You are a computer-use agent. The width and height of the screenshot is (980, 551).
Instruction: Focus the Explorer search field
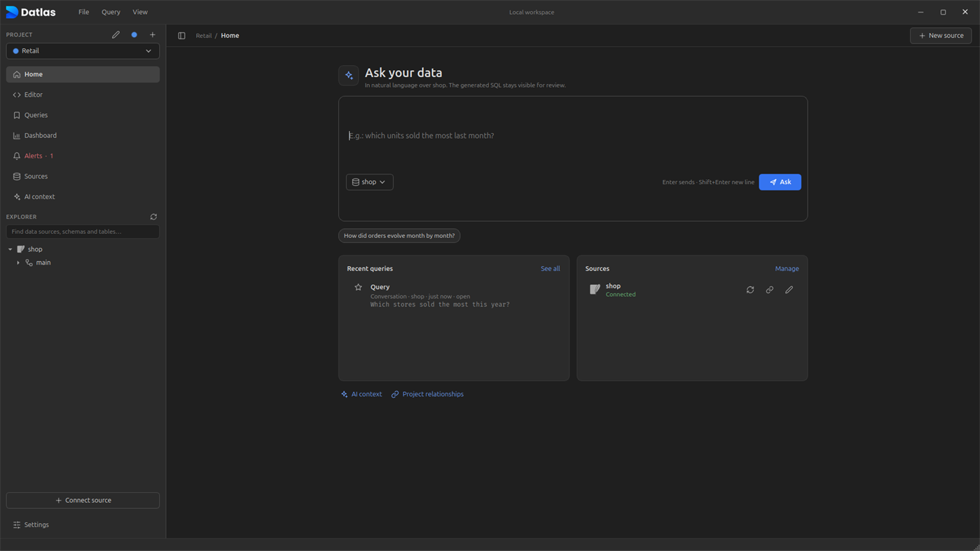pyautogui.click(x=83, y=232)
